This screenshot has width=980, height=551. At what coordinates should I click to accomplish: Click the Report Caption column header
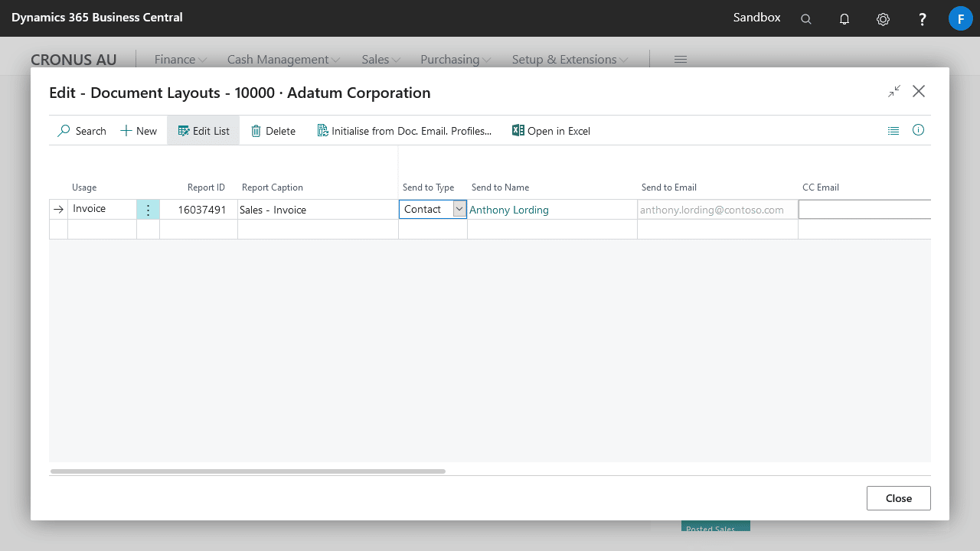pos(273,187)
